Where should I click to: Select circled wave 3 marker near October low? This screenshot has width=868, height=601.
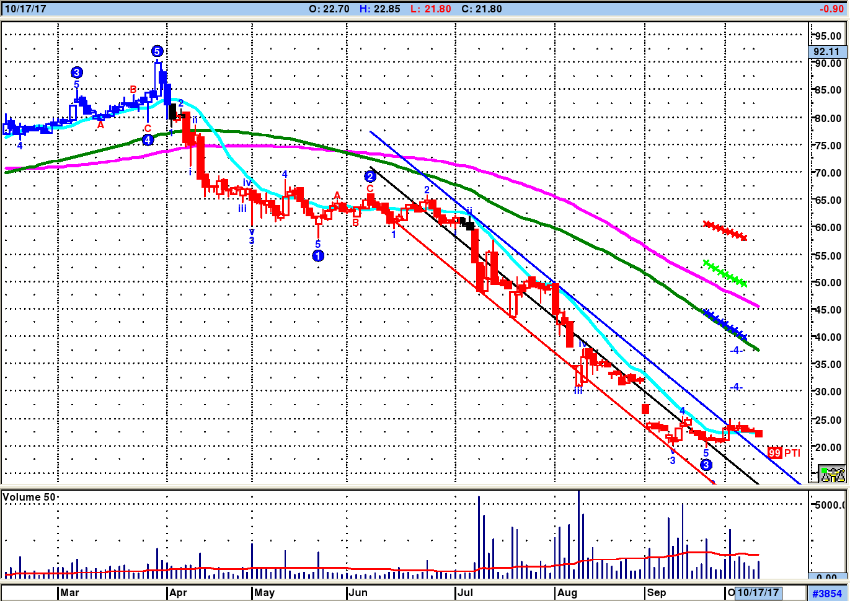point(706,465)
